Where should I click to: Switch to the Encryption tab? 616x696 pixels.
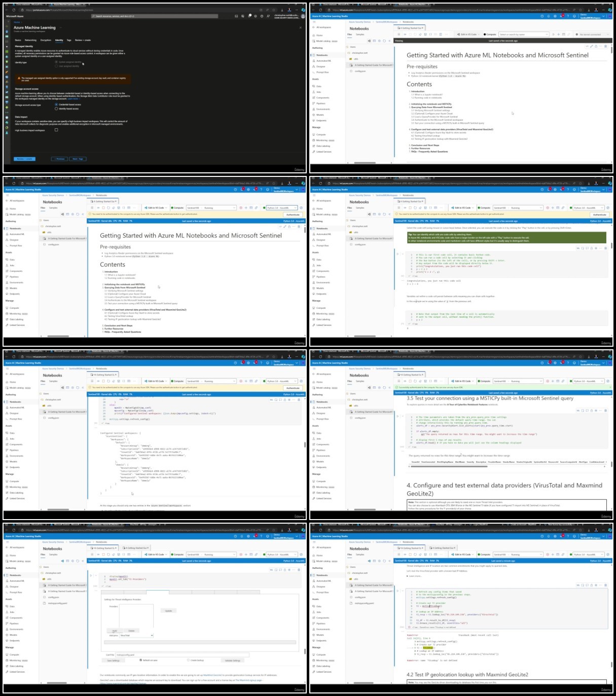click(46, 40)
